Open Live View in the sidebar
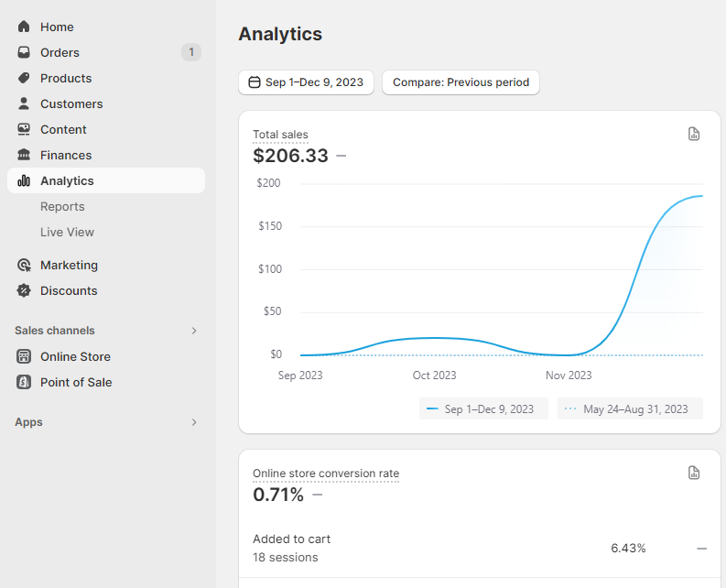 [x=67, y=232]
